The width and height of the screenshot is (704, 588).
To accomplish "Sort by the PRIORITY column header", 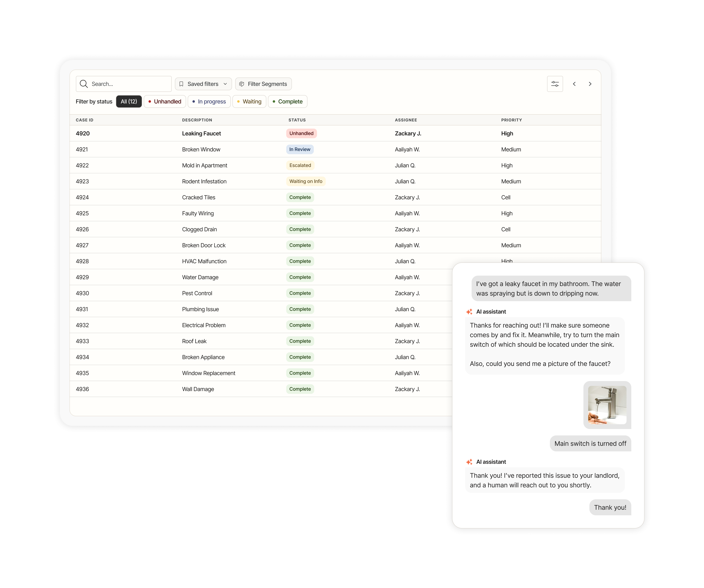I will click(x=511, y=120).
